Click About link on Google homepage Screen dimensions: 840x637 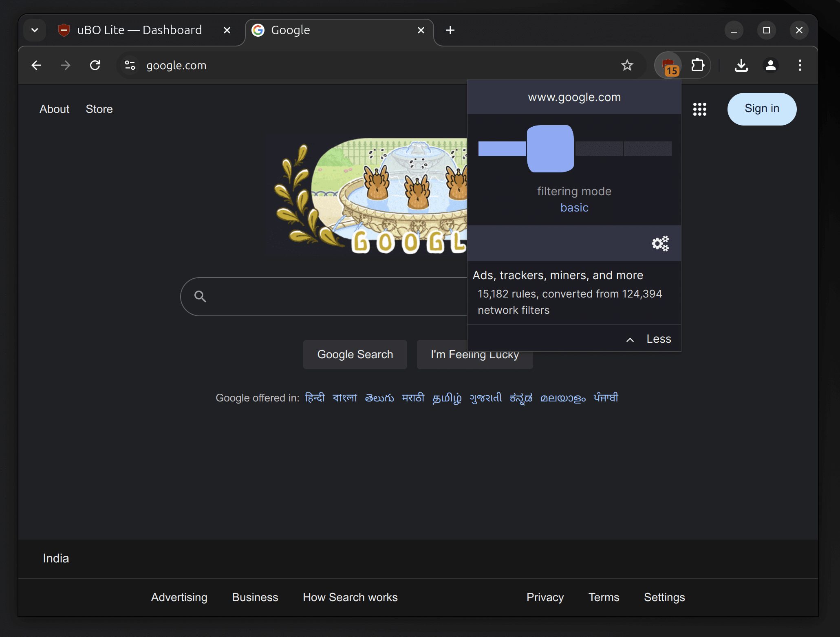(x=54, y=108)
